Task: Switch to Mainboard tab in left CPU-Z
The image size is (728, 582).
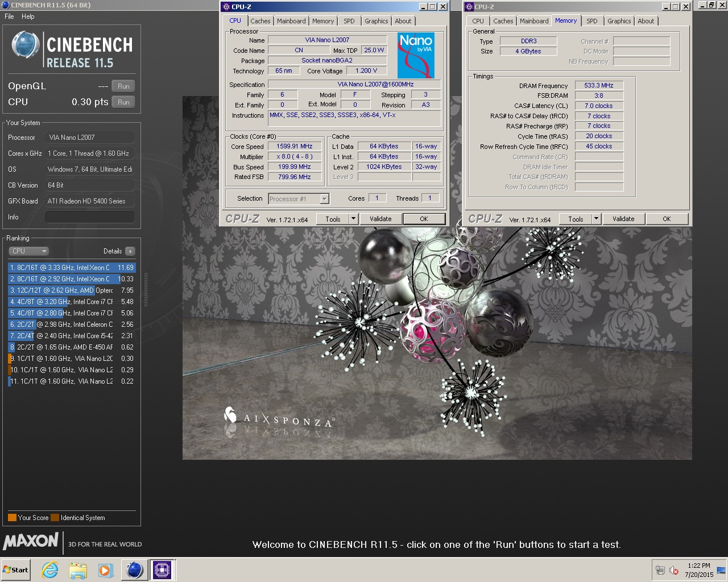Action: 291,21
